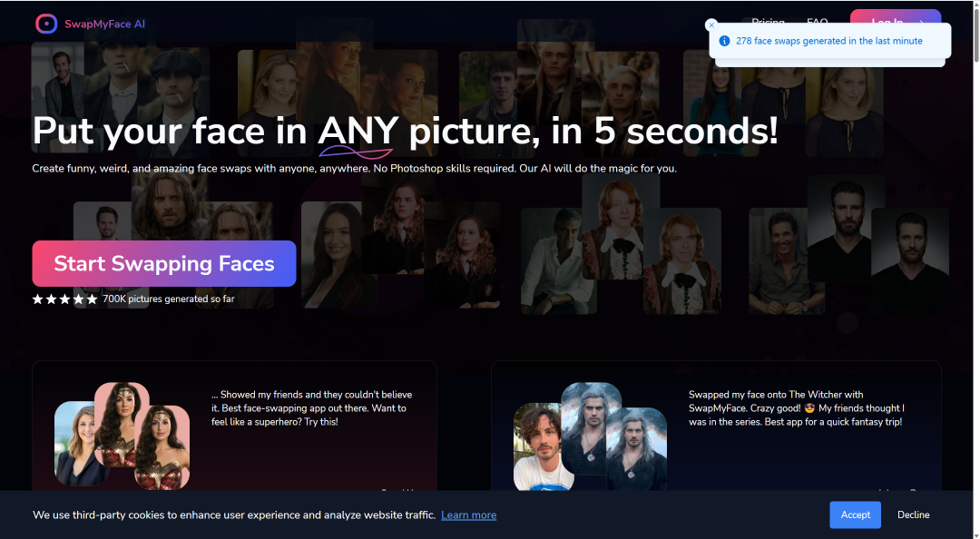Accept the cookie consent

pos(855,514)
